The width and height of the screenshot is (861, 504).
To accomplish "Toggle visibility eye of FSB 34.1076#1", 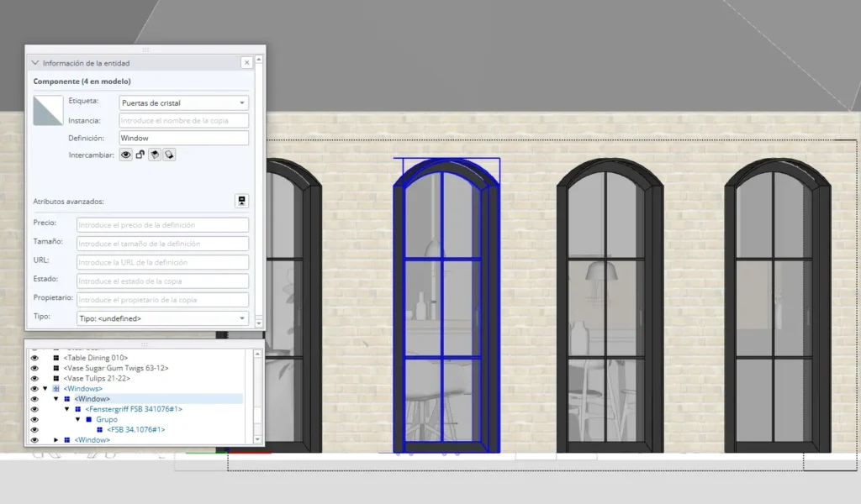I will pyautogui.click(x=34, y=429).
